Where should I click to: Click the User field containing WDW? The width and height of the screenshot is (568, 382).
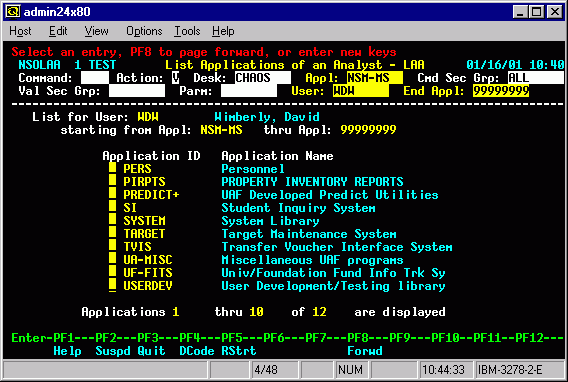pyautogui.click(x=361, y=91)
